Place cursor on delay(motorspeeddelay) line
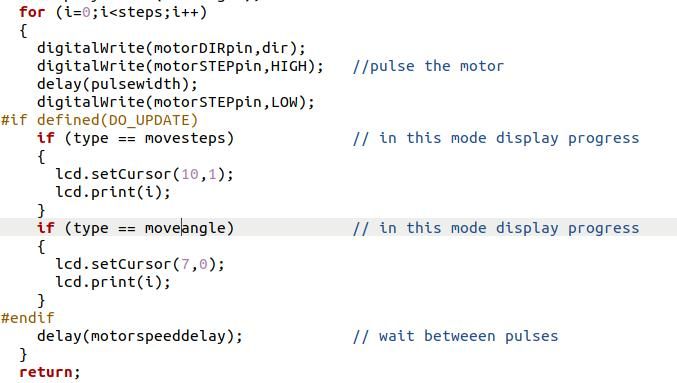This screenshot has width=677, height=383. 140,336
